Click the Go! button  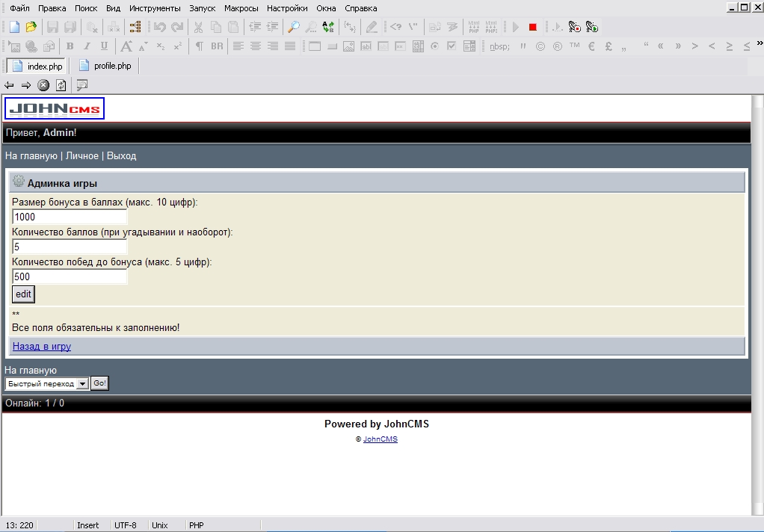[x=99, y=383]
